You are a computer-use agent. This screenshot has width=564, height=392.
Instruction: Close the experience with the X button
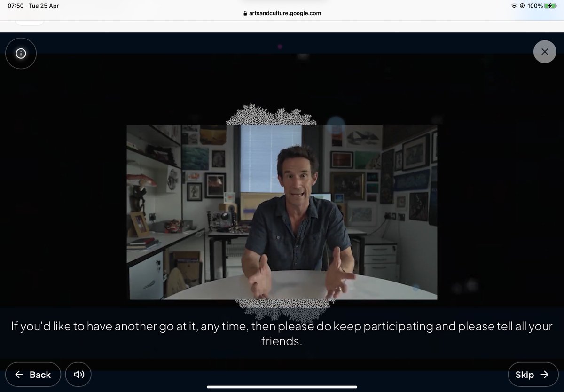(x=545, y=52)
